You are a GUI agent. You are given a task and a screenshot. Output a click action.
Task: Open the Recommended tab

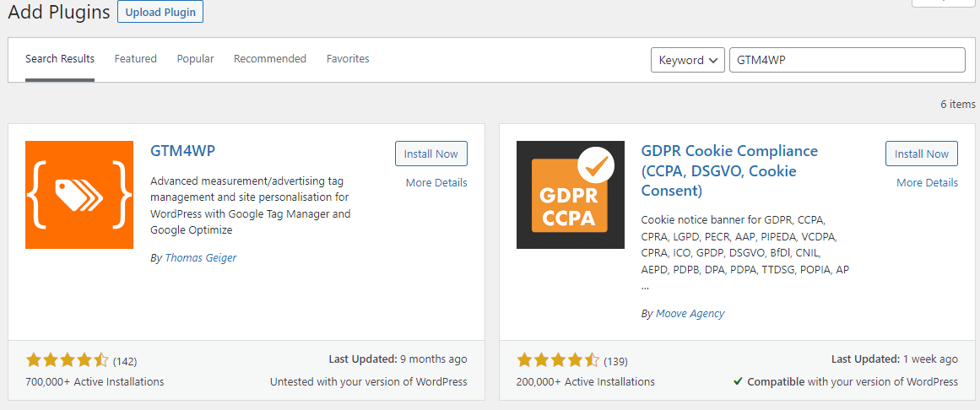pyautogui.click(x=270, y=59)
